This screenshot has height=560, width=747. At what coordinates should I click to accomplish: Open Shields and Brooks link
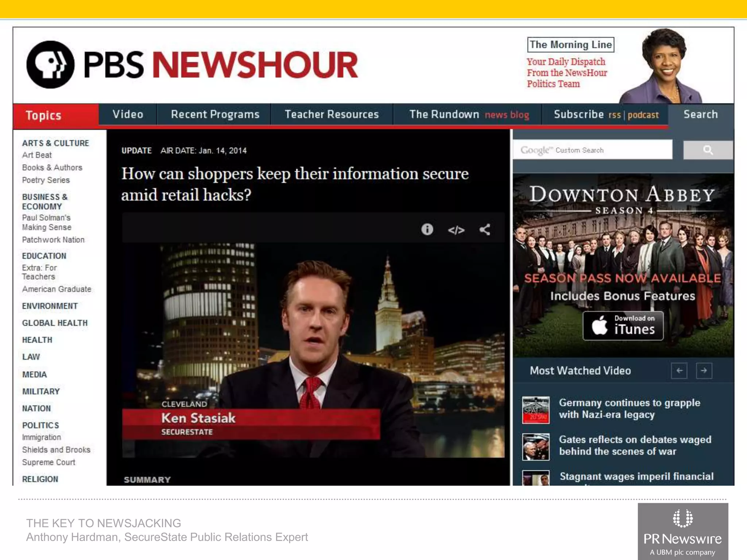pyautogui.click(x=56, y=450)
